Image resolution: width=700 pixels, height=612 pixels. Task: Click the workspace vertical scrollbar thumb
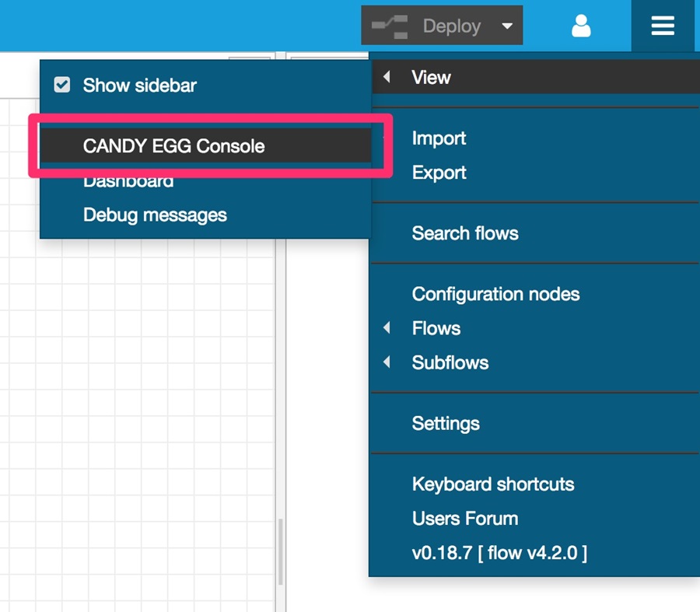(x=280, y=552)
